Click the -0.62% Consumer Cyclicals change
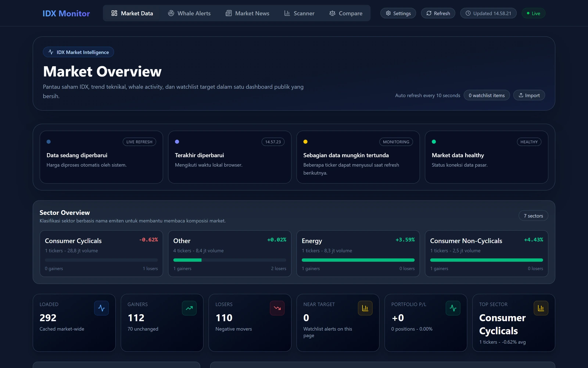Viewport: 588px width, 368px height. point(148,240)
